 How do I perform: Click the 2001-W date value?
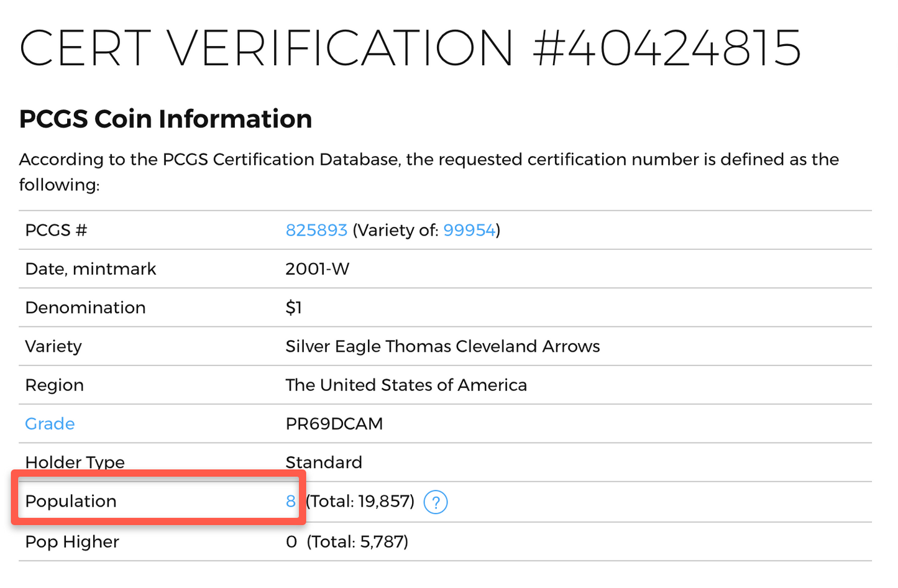click(317, 269)
